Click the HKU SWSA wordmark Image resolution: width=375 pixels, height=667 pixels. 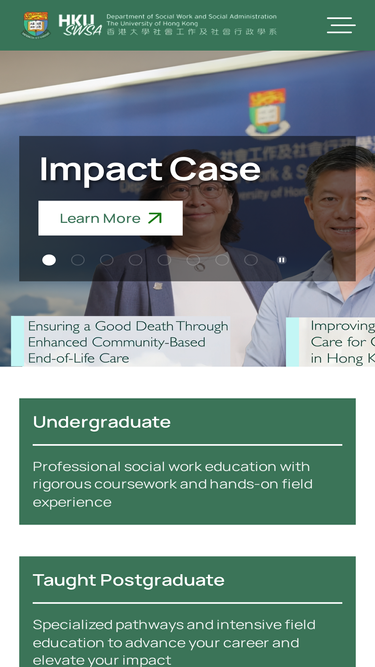(80, 25)
